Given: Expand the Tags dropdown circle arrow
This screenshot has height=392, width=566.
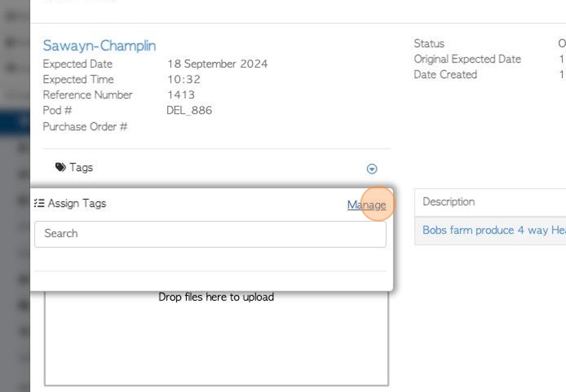Looking at the screenshot, I should tap(372, 169).
